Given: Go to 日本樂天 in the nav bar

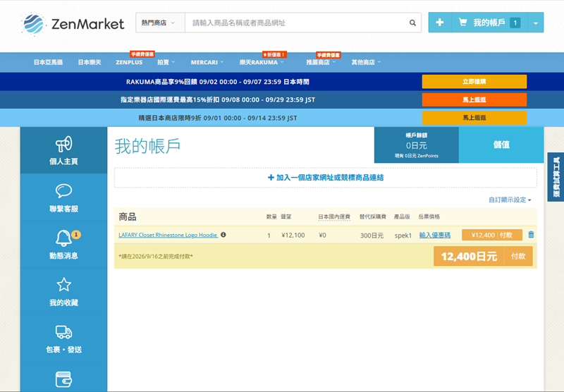Looking at the screenshot, I should pyautogui.click(x=90, y=62).
